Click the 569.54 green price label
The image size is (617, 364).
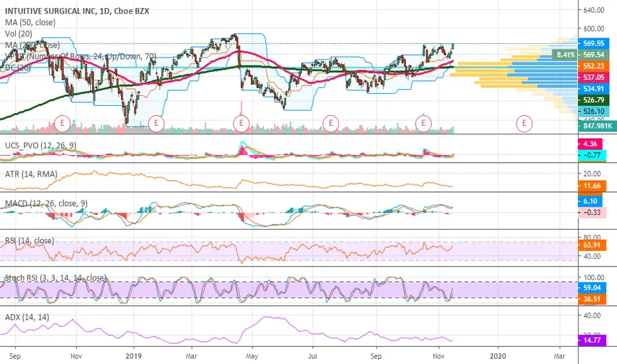point(593,55)
